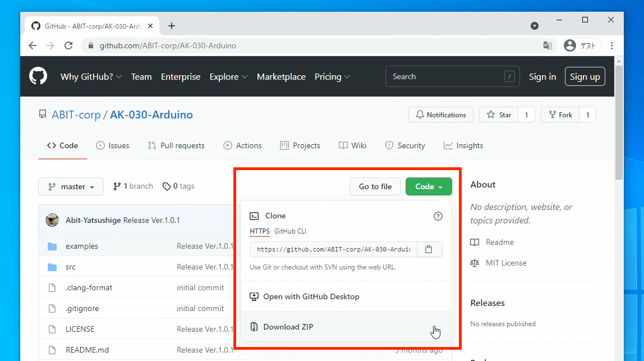Switch to the Actions tab
The image size is (644, 361).
coord(242,145)
